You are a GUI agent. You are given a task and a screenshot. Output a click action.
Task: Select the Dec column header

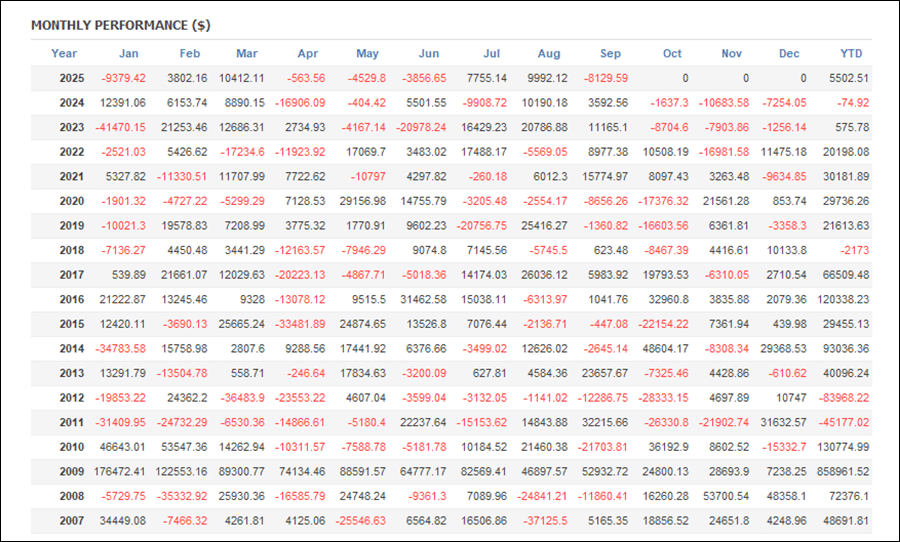(790, 54)
